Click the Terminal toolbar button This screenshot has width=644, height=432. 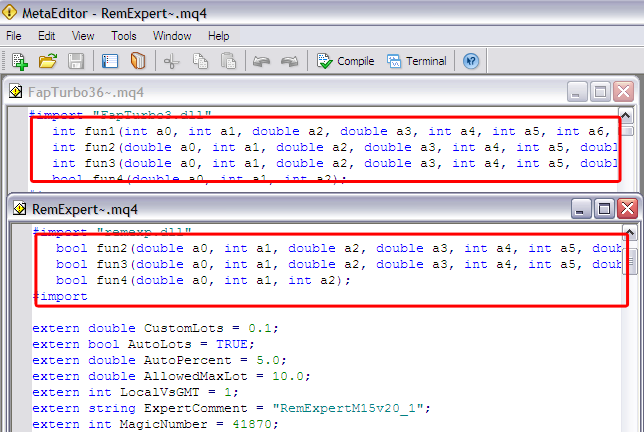coord(416,61)
